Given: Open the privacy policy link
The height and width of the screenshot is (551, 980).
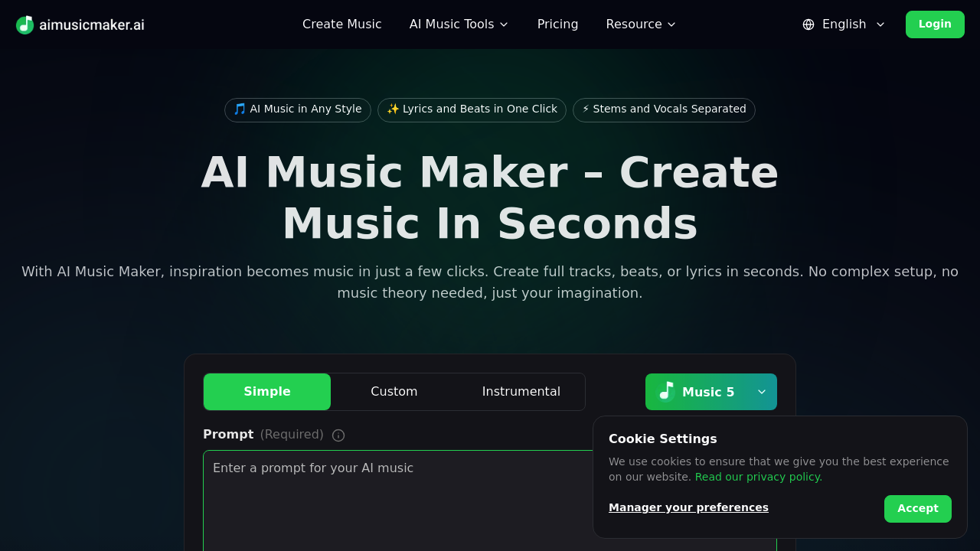Looking at the screenshot, I should (757, 476).
